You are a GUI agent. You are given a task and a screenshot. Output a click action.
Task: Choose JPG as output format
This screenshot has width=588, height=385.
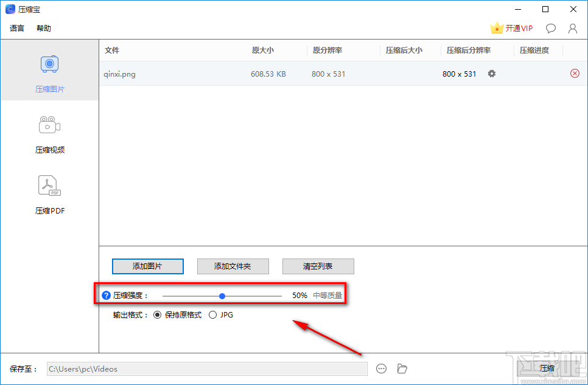213,314
